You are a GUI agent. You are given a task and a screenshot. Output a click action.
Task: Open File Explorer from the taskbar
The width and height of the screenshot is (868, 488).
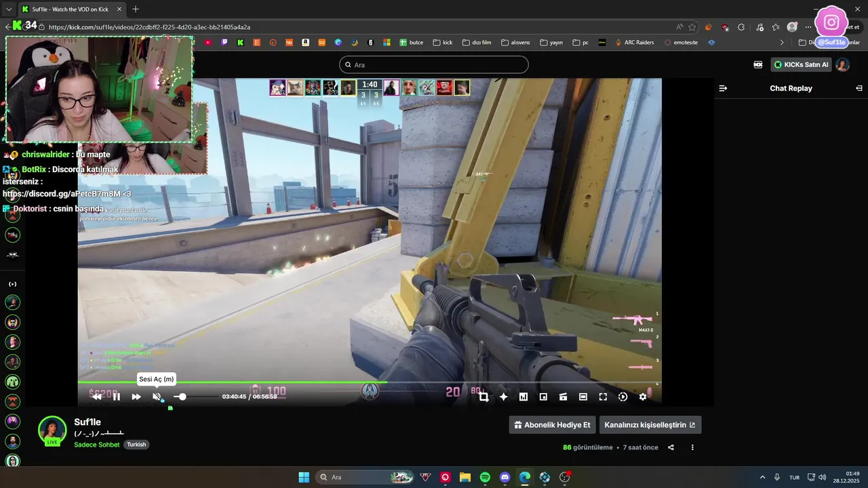(465, 477)
